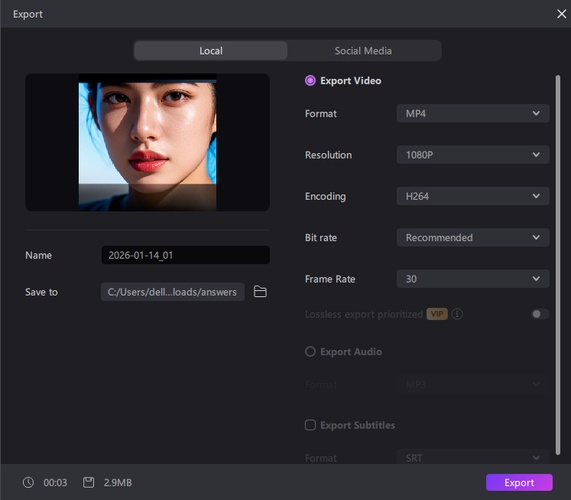Click the Save to path field
This screenshot has height=500, width=571.
click(x=173, y=292)
